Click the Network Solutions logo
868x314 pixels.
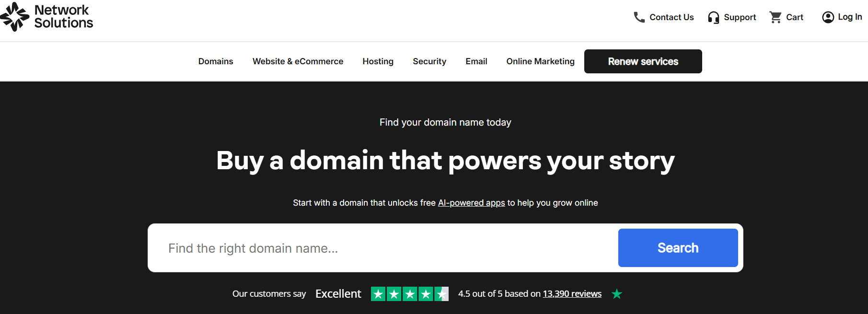pyautogui.click(x=46, y=17)
